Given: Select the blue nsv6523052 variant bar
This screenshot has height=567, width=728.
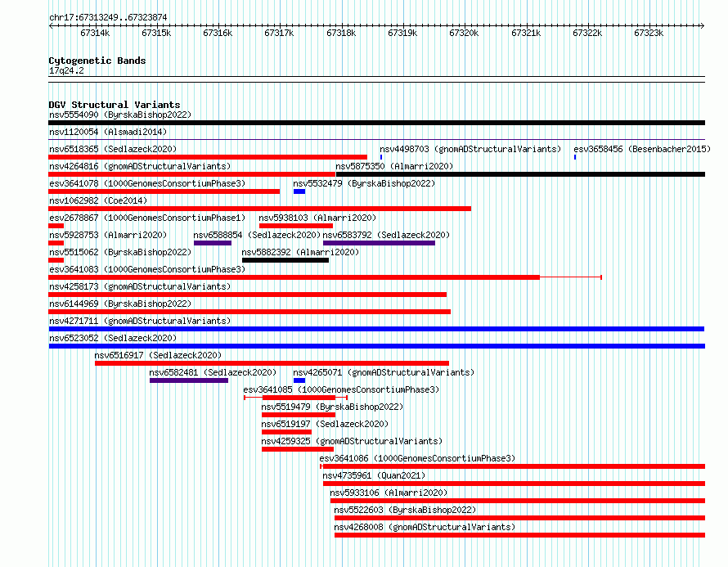Looking at the screenshot, I should coord(376,346).
